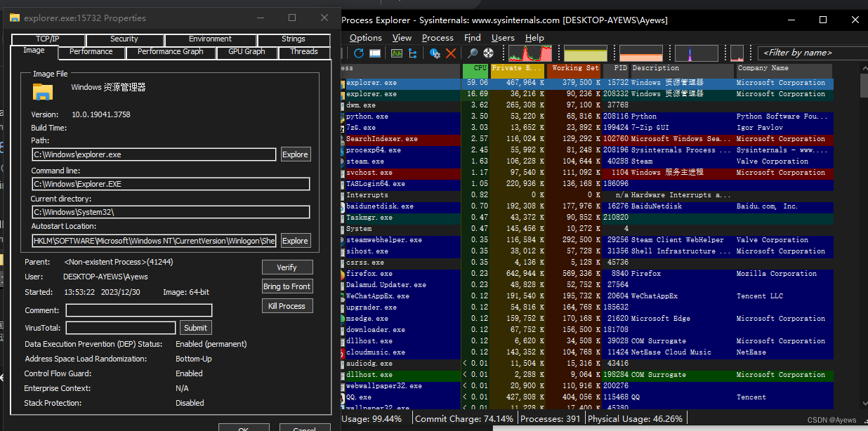Select the baidunetdisk.exe process row
This screenshot has width=868, height=431.
(586, 206)
